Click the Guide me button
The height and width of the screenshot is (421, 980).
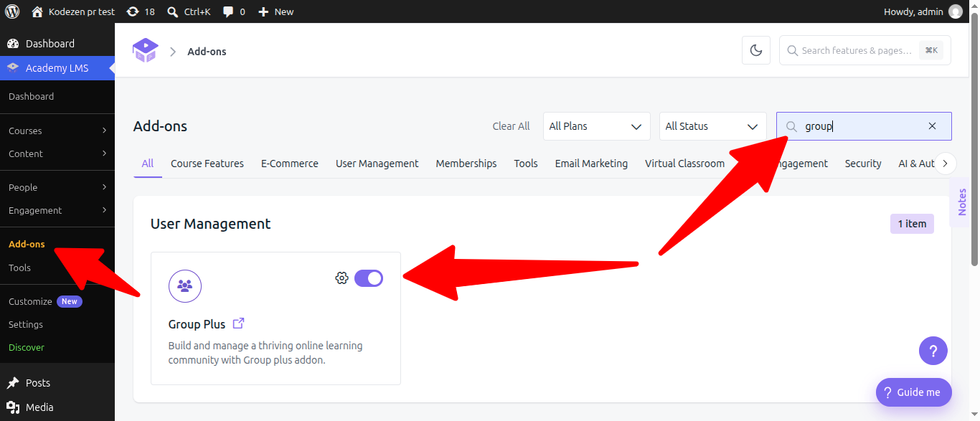(913, 392)
